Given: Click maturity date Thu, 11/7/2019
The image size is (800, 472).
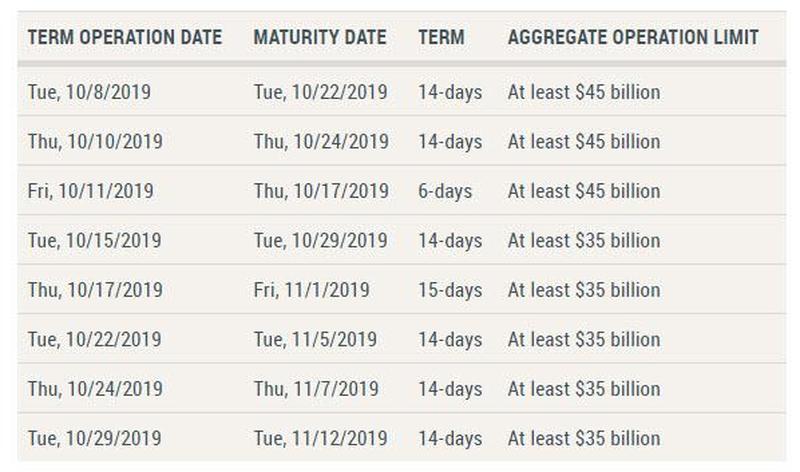Looking at the screenshot, I should [316, 389].
